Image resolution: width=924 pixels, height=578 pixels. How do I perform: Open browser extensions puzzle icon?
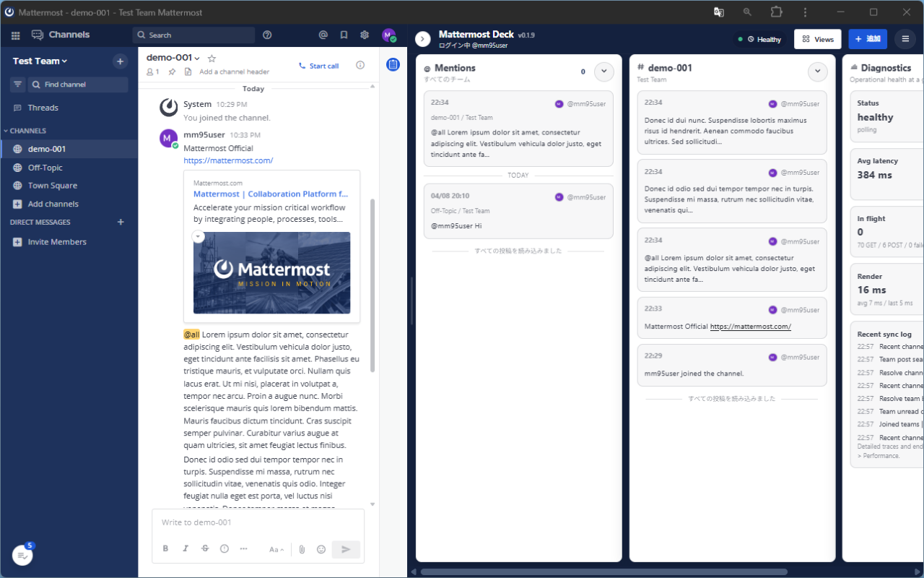point(776,12)
